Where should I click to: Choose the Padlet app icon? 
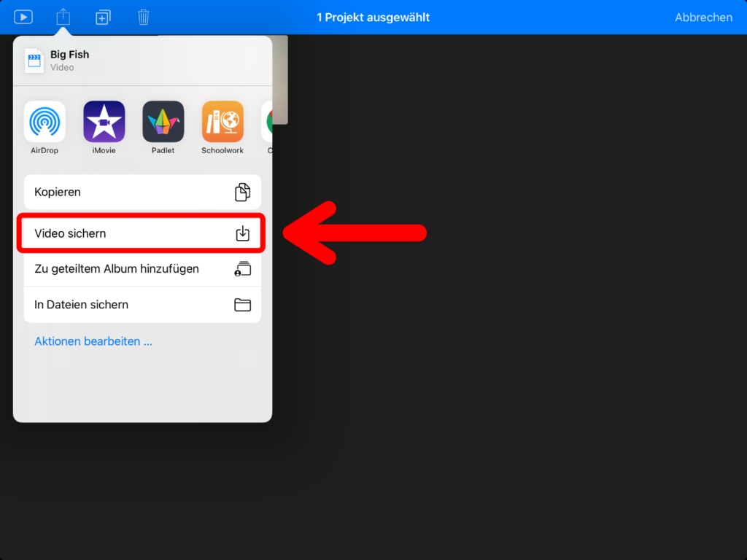coord(163,122)
